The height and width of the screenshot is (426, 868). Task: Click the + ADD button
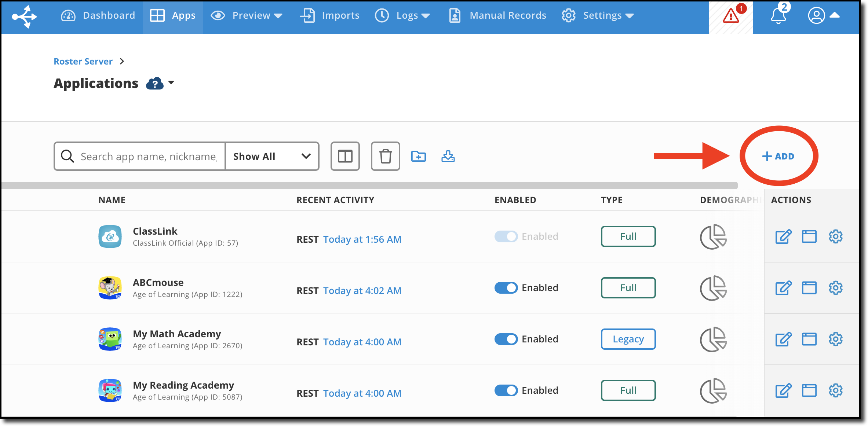point(778,156)
